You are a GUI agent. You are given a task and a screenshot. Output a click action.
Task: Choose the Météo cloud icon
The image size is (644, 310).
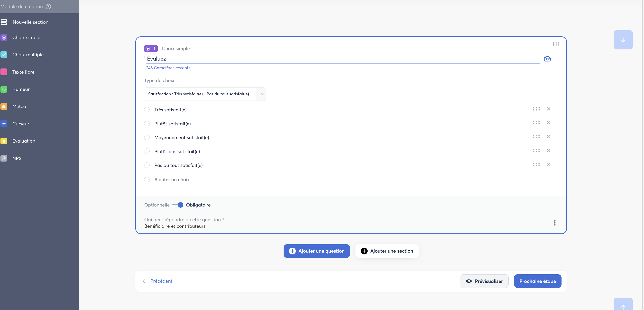pyautogui.click(x=4, y=106)
